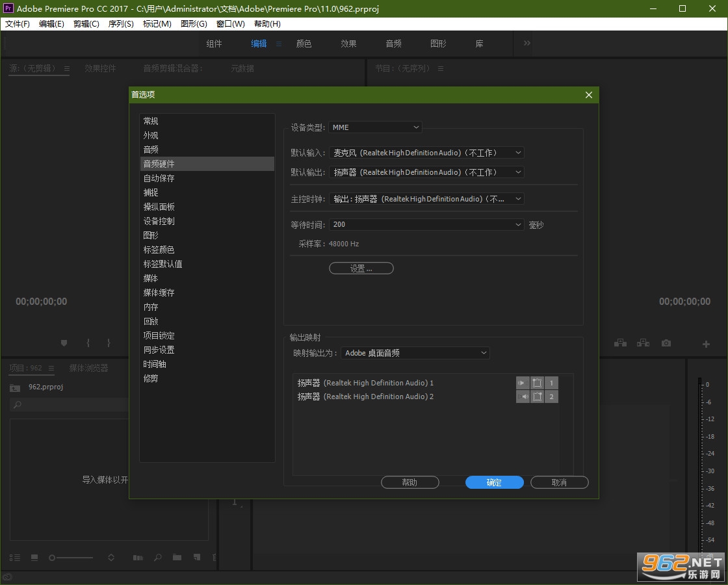
Task: Open source panel hamburger menu
Action: click(67, 69)
